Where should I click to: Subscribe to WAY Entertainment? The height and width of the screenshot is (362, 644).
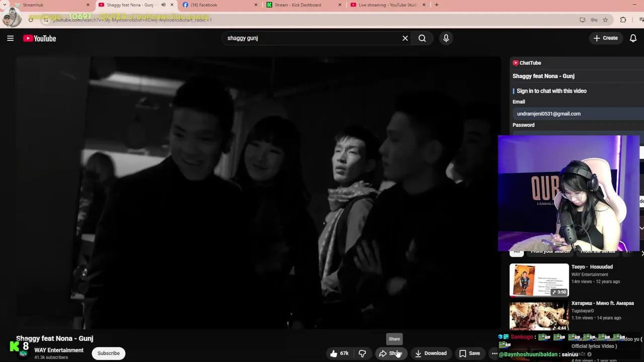(109, 353)
